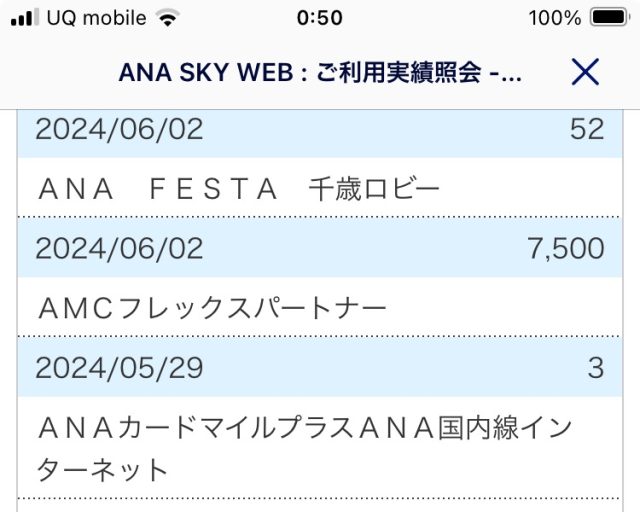
Task: Select the ANAカードマイルプラス entry
Action: point(305,428)
